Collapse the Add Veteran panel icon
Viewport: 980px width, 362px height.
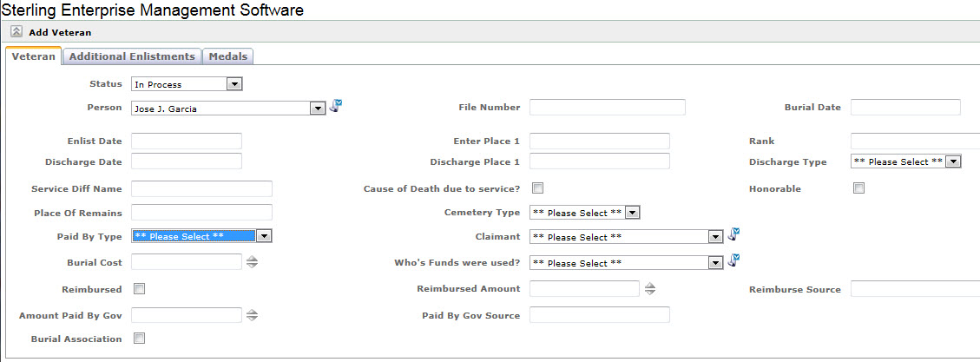click(x=16, y=32)
